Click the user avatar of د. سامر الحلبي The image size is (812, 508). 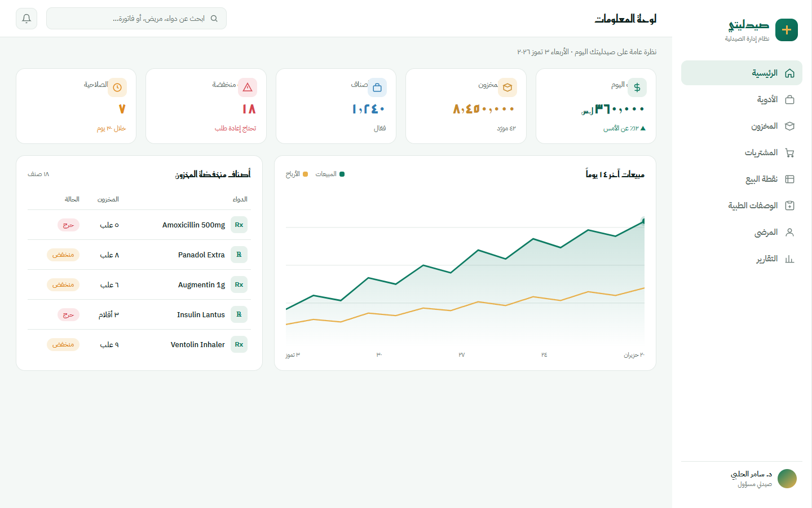coord(787,479)
